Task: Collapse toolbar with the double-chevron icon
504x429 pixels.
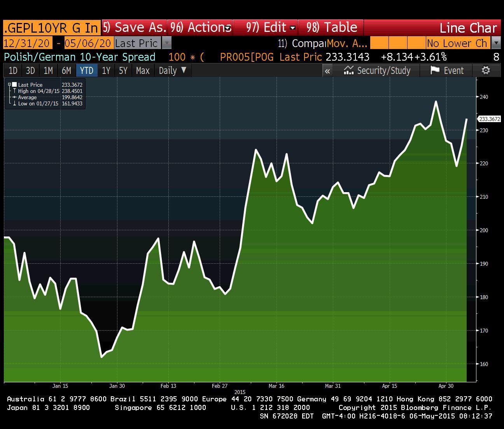Action: coord(327,71)
